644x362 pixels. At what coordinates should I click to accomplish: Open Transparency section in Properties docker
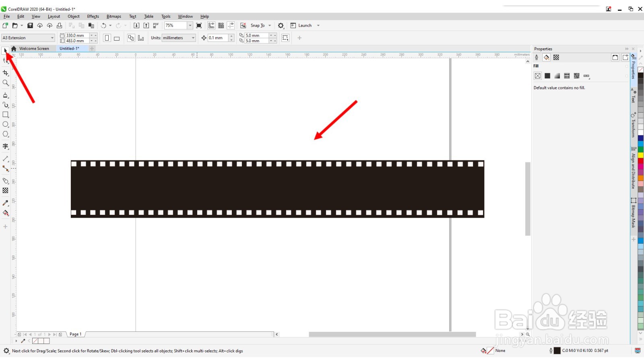[556, 58]
